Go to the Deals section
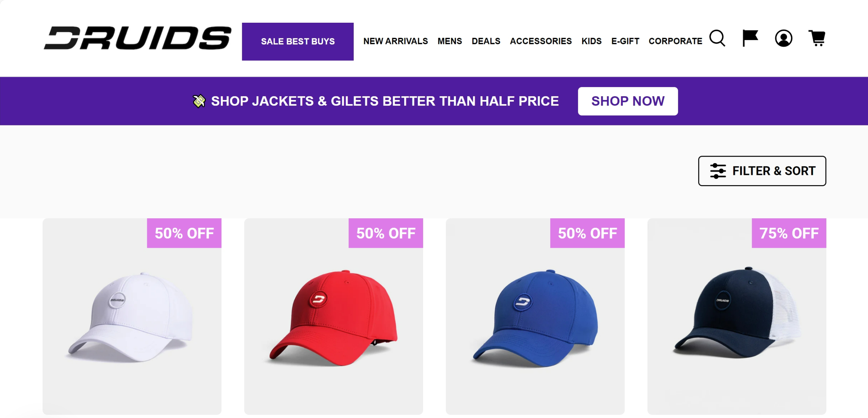This screenshot has height=418, width=868. coord(486,41)
